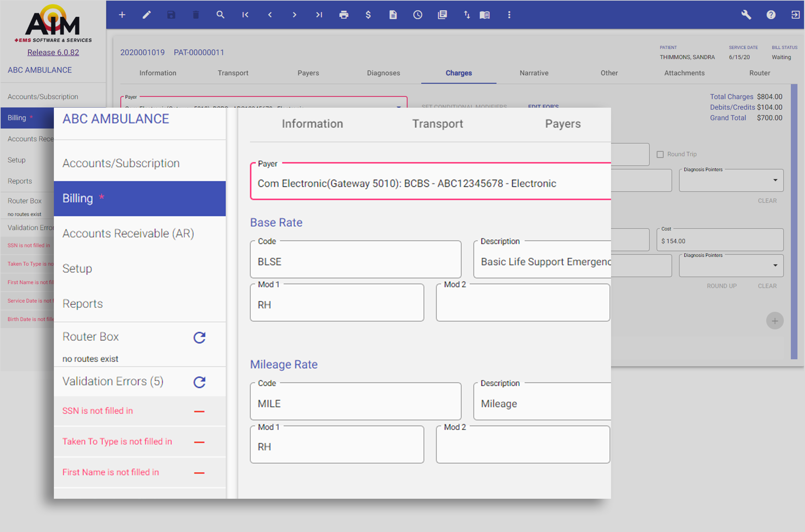805x532 pixels.
Task: Click CLEAR under upper Diagnosis Pointers
Action: pos(767,201)
